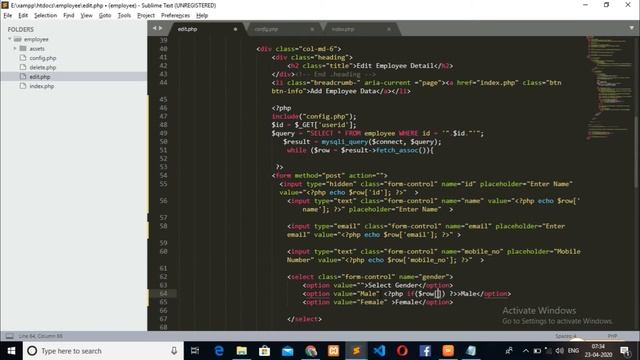Click the 'Type here to search' box
This screenshot has width=640, height=360.
(x=103, y=351)
